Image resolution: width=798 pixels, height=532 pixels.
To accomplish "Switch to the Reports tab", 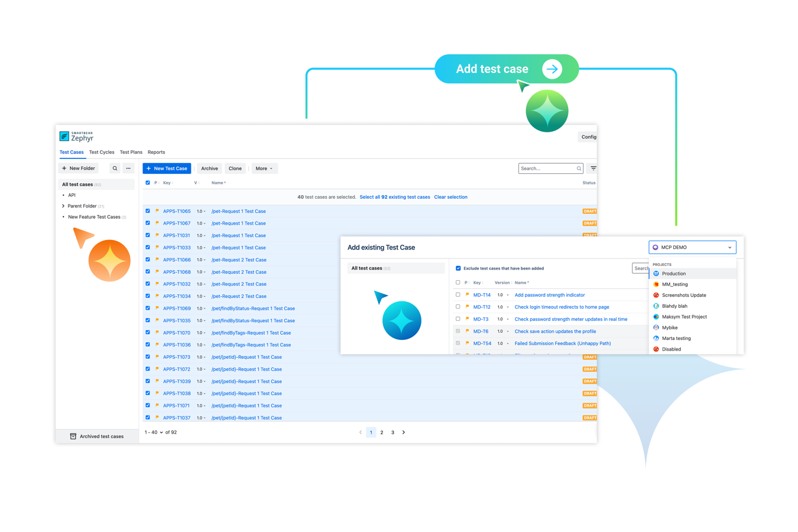I will tap(156, 152).
